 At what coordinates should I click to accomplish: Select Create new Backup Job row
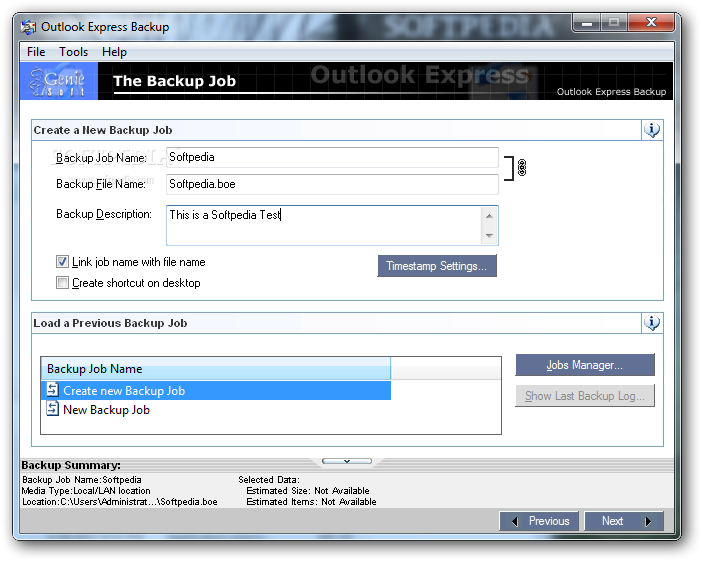coord(216,390)
